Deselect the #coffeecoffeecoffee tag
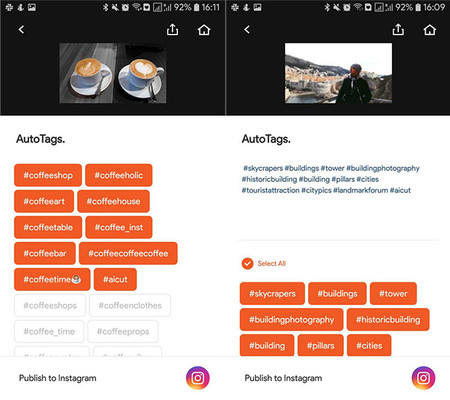The width and height of the screenshot is (450, 400). [x=128, y=253]
